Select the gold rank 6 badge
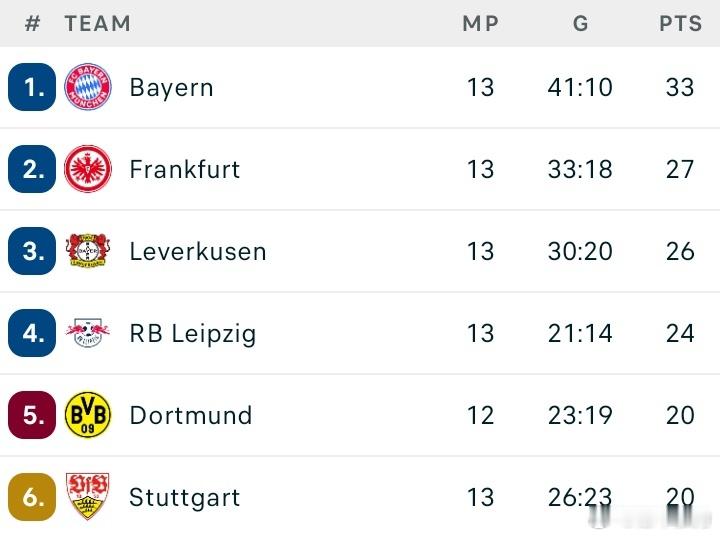Image resolution: width=720 pixels, height=537 pixels. (x=32, y=497)
